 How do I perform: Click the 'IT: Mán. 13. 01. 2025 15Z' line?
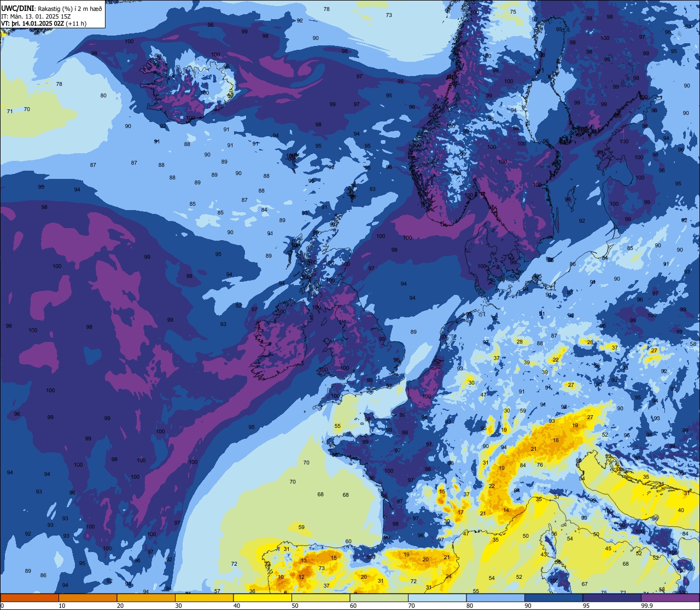click(35, 16)
